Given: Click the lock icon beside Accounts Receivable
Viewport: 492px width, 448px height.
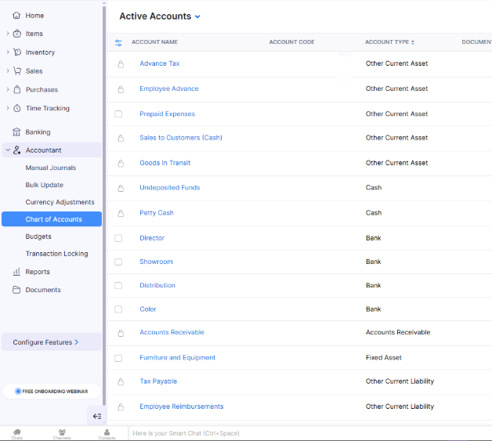Looking at the screenshot, I should pos(120,333).
